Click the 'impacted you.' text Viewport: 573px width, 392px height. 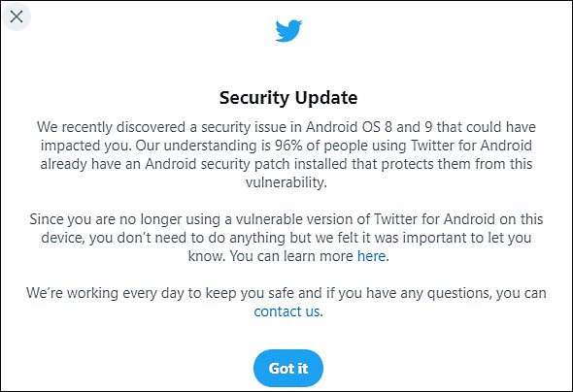pyautogui.click(x=85, y=146)
